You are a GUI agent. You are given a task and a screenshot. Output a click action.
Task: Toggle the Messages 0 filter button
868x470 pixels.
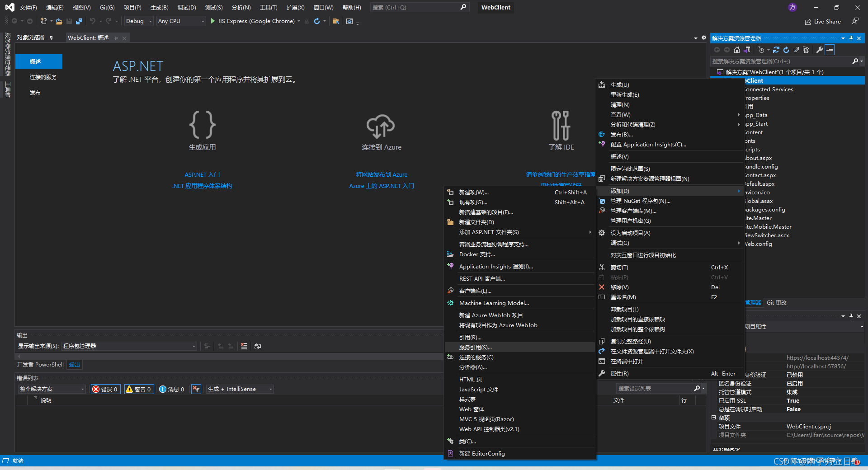172,389
